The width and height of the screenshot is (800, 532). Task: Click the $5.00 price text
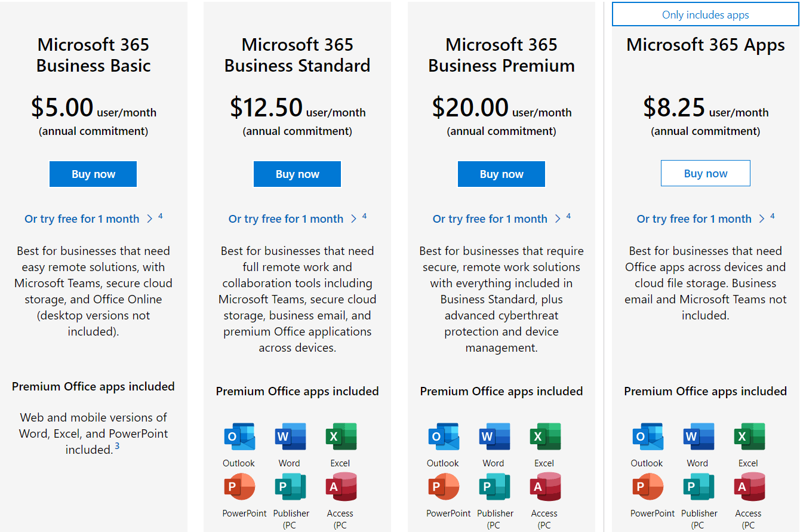click(x=62, y=107)
